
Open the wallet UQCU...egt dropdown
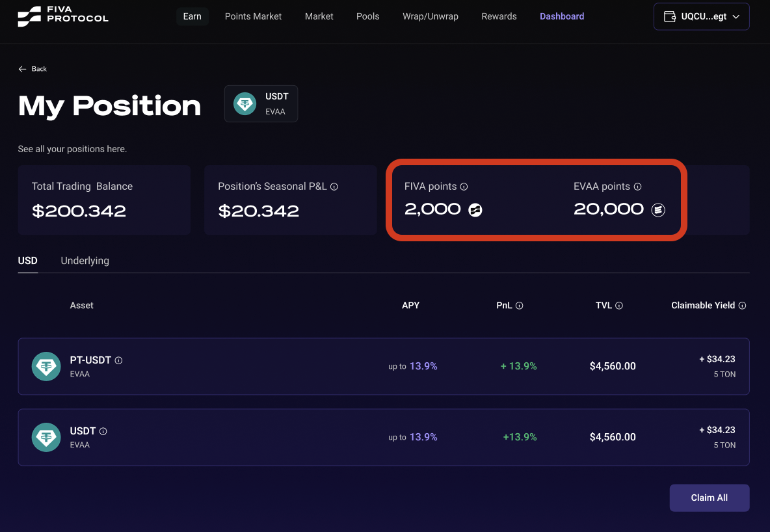click(701, 17)
